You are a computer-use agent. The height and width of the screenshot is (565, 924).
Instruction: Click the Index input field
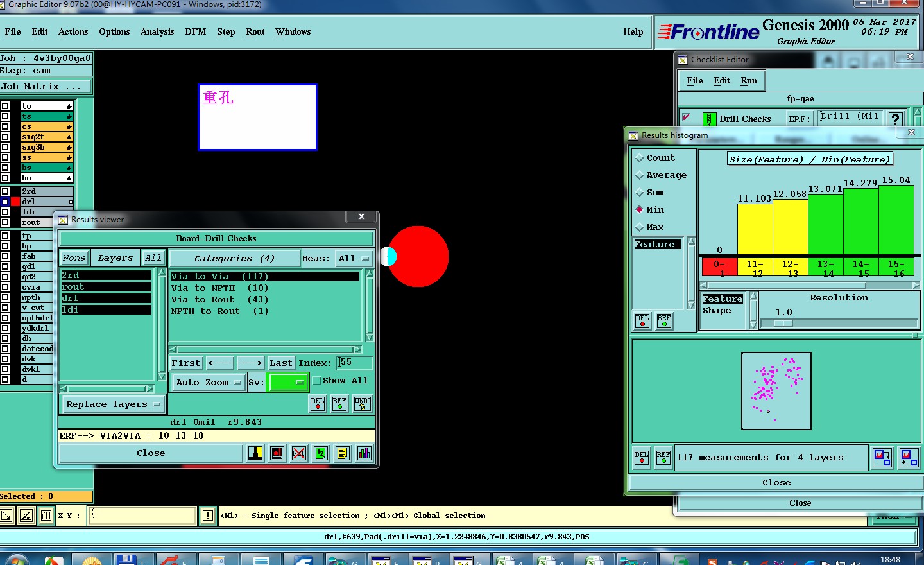pyautogui.click(x=355, y=363)
